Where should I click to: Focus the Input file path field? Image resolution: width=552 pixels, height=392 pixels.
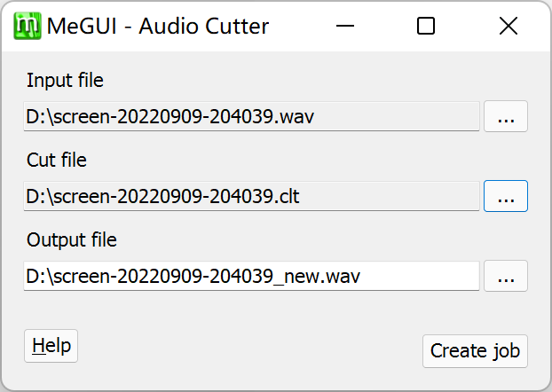pos(251,117)
